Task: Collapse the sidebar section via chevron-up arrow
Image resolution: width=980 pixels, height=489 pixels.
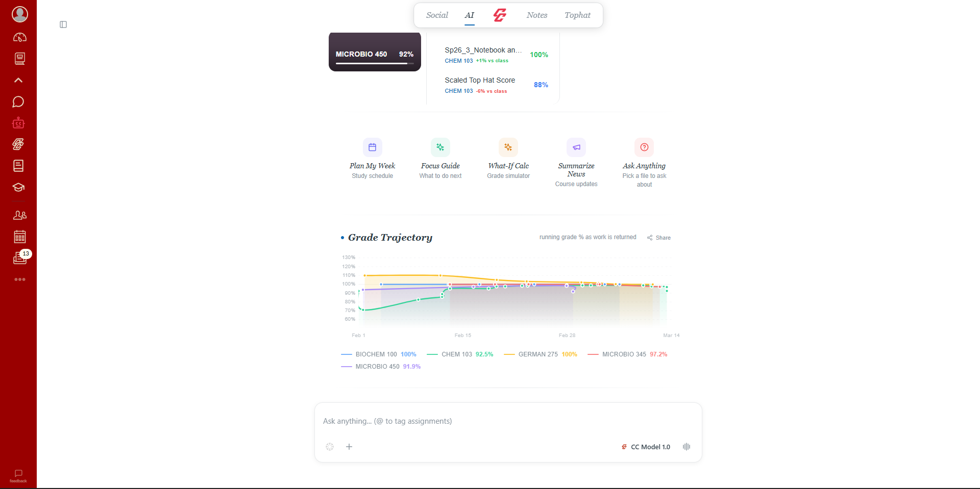Action: [x=18, y=80]
